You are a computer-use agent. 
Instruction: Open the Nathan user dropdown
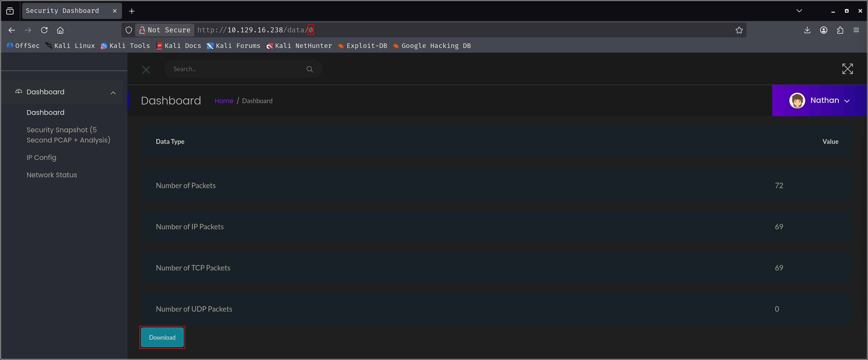click(x=819, y=101)
